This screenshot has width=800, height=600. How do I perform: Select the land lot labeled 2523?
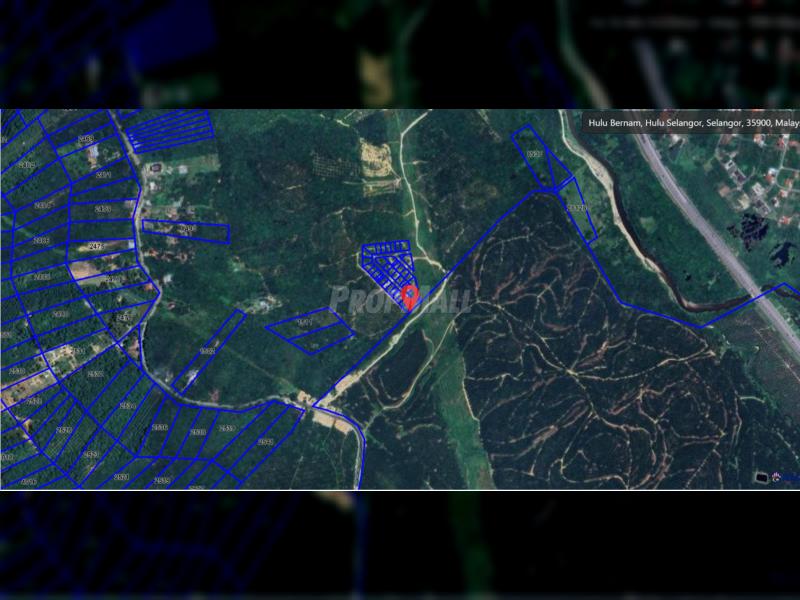pos(34,401)
